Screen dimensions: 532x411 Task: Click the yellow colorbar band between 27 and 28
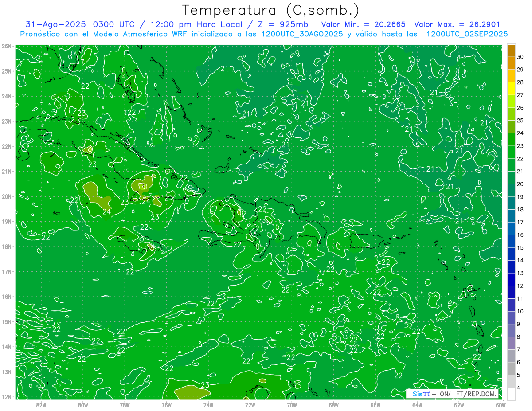coord(511,89)
